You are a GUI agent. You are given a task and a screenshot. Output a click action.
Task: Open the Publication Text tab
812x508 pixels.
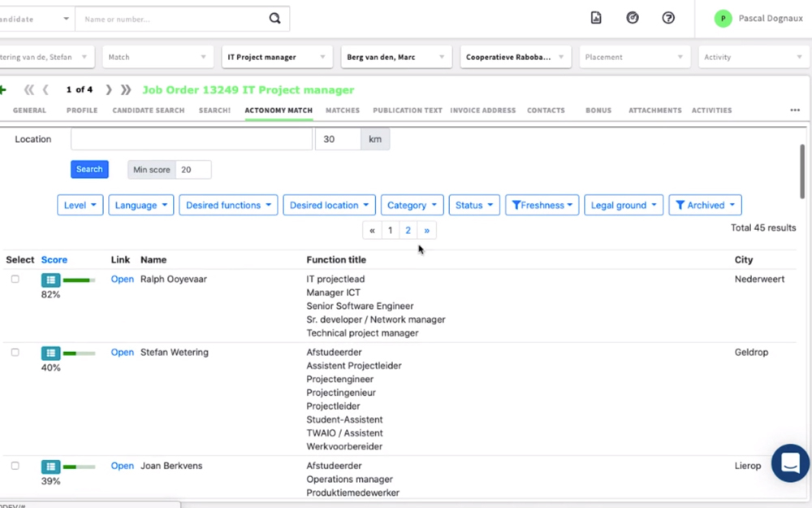408,111
